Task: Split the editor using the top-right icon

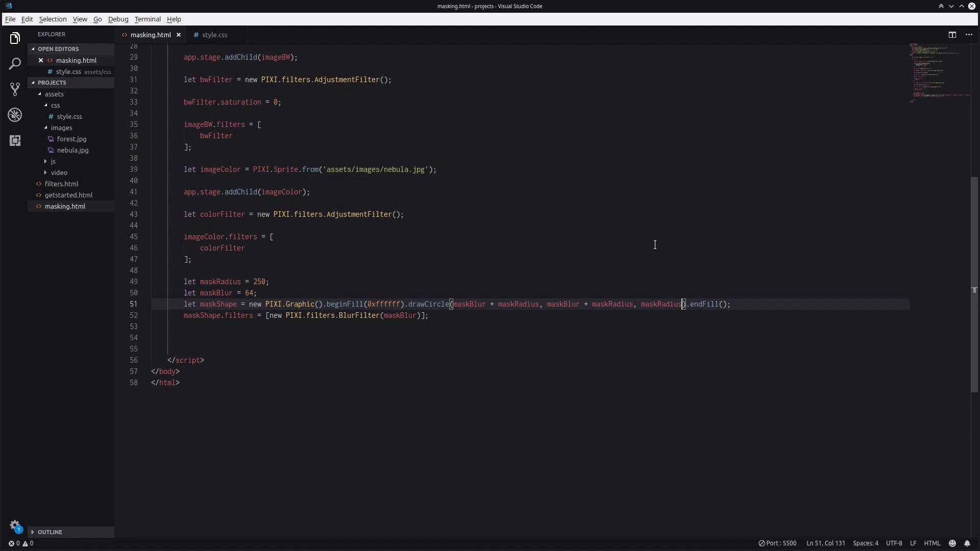Action: pyautogui.click(x=952, y=35)
